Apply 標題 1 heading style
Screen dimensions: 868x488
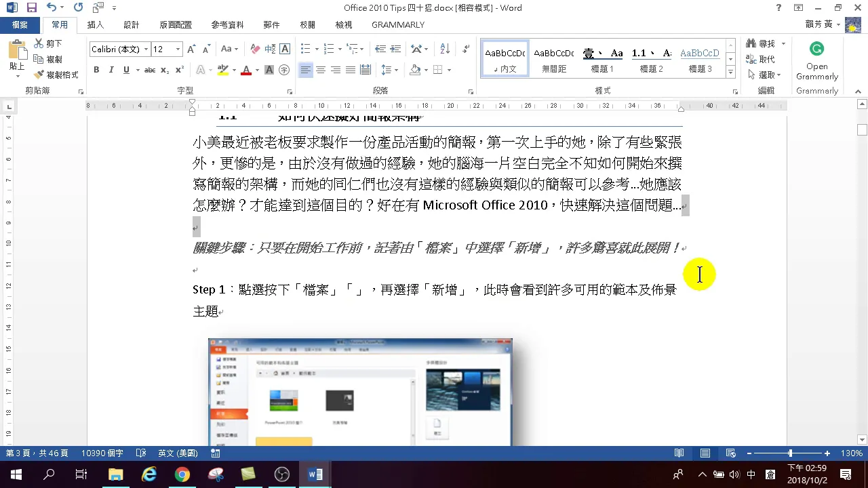[603, 60]
